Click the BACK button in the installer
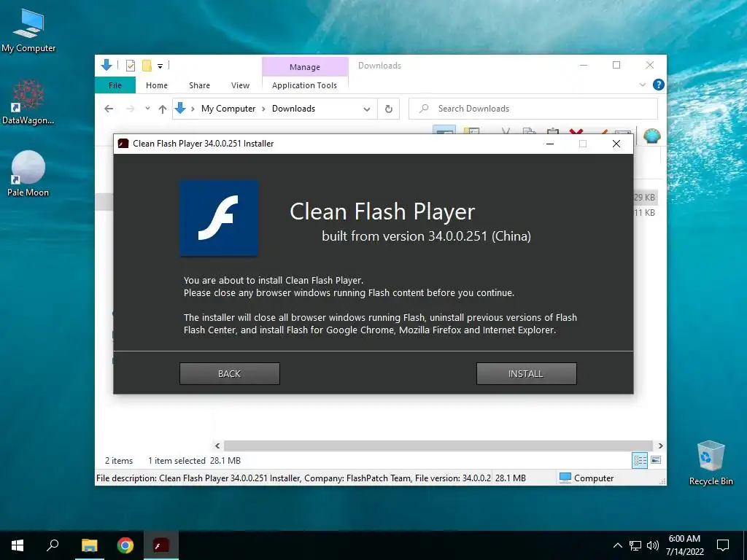The height and width of the screenshot is (560, 747). tap(230, 374)
